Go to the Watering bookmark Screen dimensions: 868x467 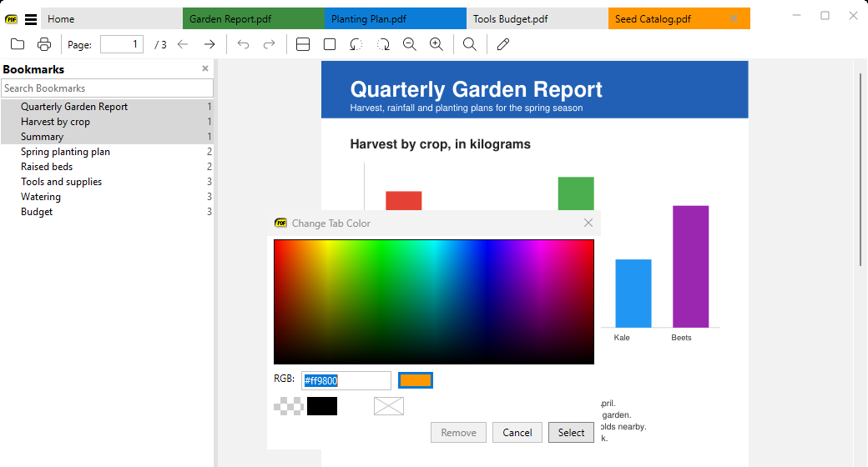point(108,196)
